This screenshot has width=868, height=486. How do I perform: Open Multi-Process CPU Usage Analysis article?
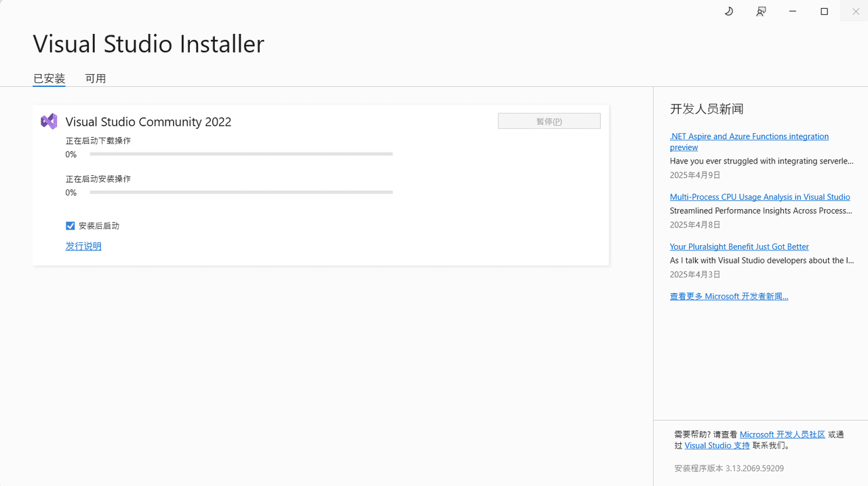(x=759, y=197)
